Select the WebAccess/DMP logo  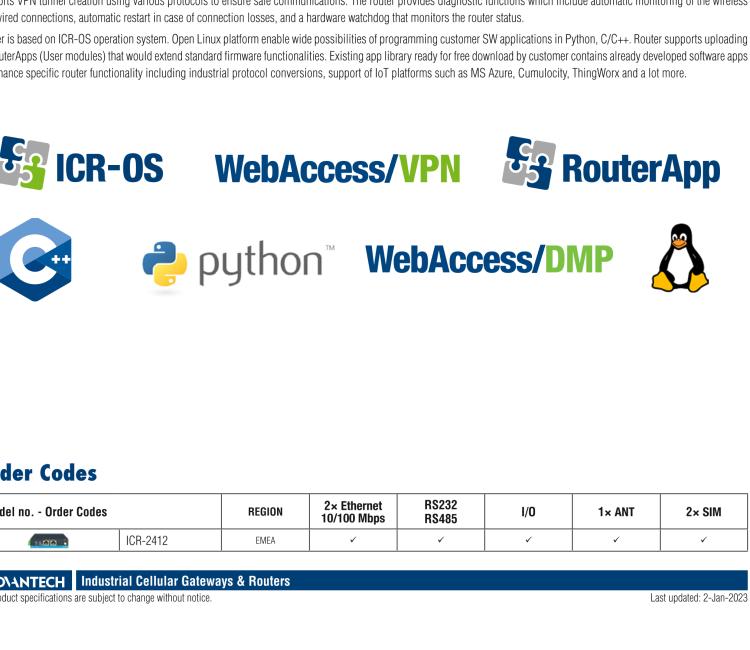tap(491, 260)
